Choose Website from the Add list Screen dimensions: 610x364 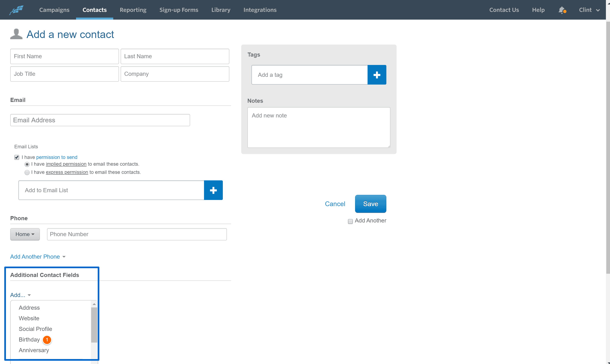coord(29,318)
